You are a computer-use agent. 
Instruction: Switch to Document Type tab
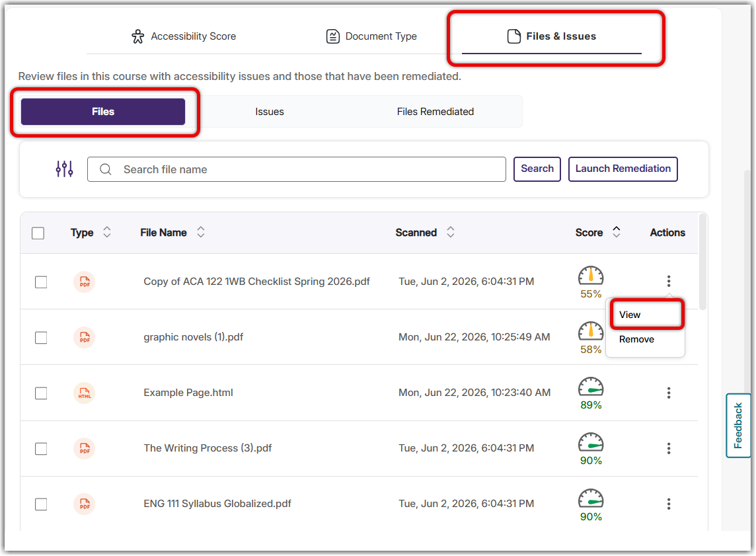[x=372, y=36]
